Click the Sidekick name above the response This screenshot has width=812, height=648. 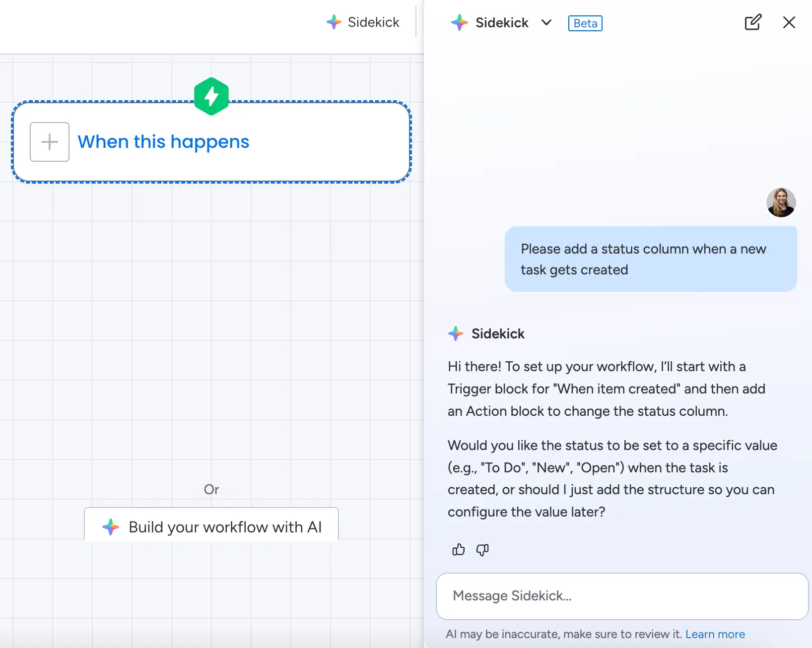click(x=498, y=334)
